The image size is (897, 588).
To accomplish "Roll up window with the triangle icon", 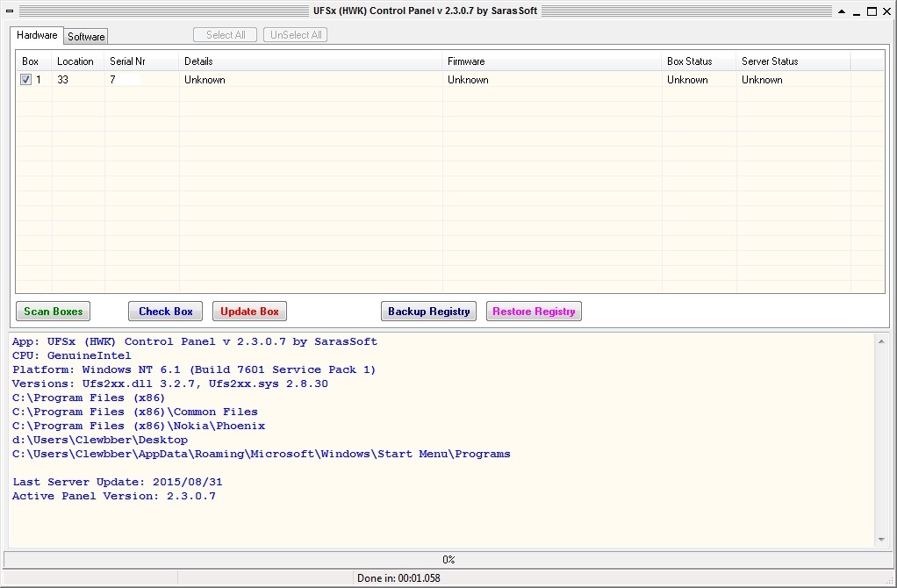I will pos(842,11).
